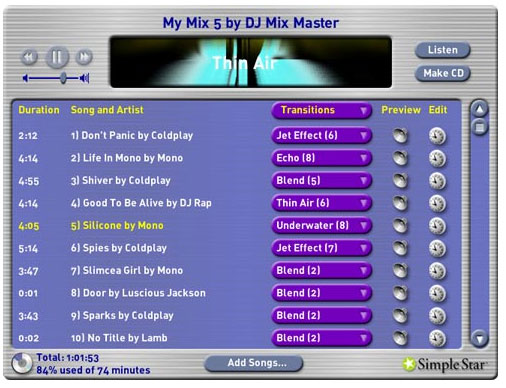Preview transition for Good To Be Alive
The image size is (506, 388).
point(400,203)
